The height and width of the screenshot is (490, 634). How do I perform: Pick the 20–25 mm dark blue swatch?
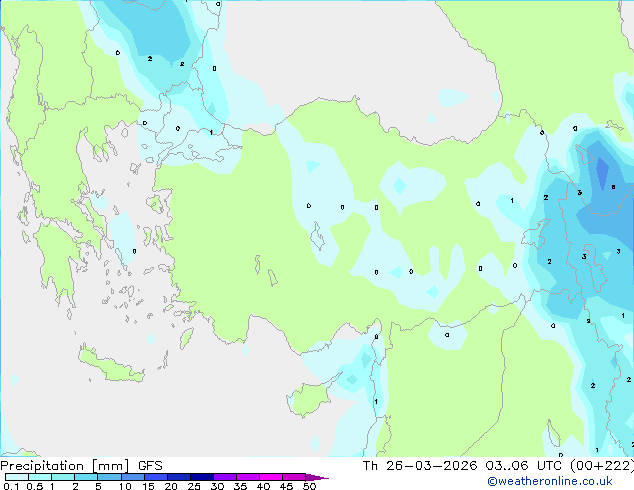179,477
